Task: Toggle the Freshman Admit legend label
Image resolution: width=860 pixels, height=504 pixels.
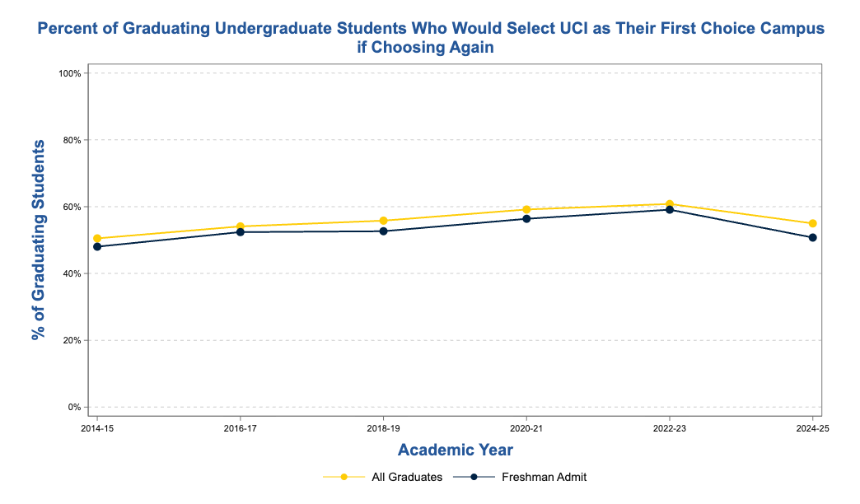Action: [544, 477]
